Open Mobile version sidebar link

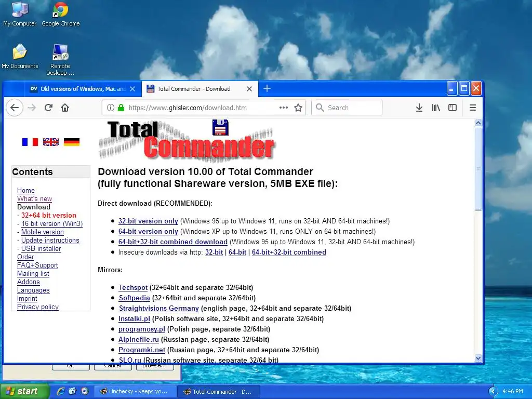pos(43,232)
